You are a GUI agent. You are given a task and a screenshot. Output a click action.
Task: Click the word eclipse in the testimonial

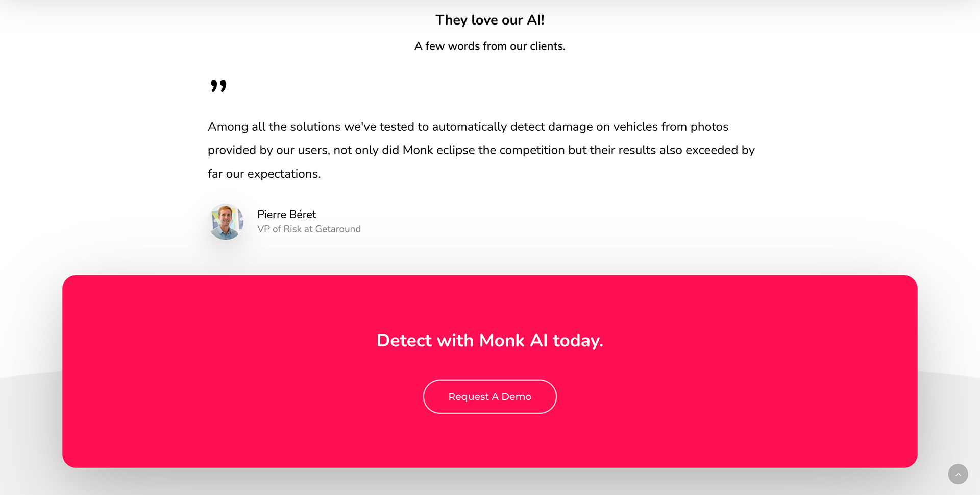[x=456, y=150]
